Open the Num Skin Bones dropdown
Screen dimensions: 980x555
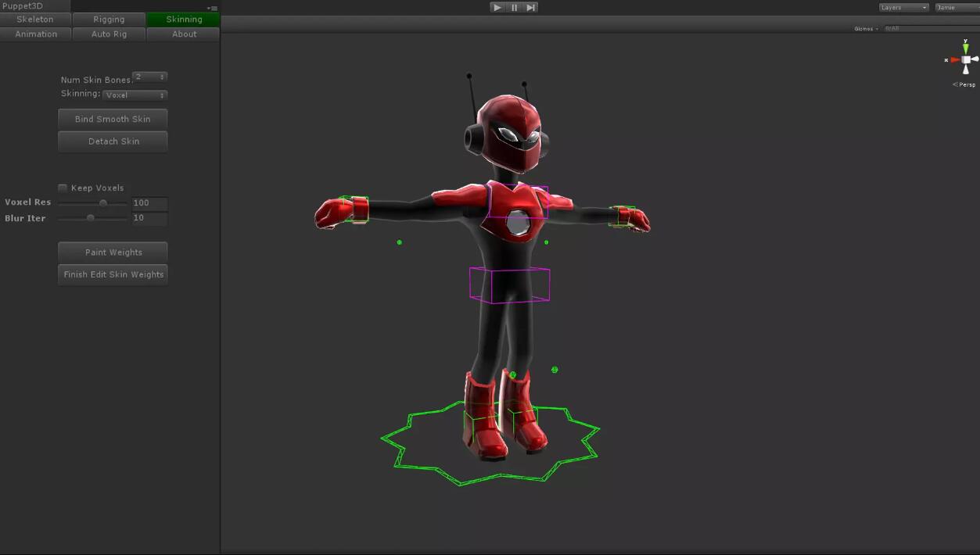149,77
